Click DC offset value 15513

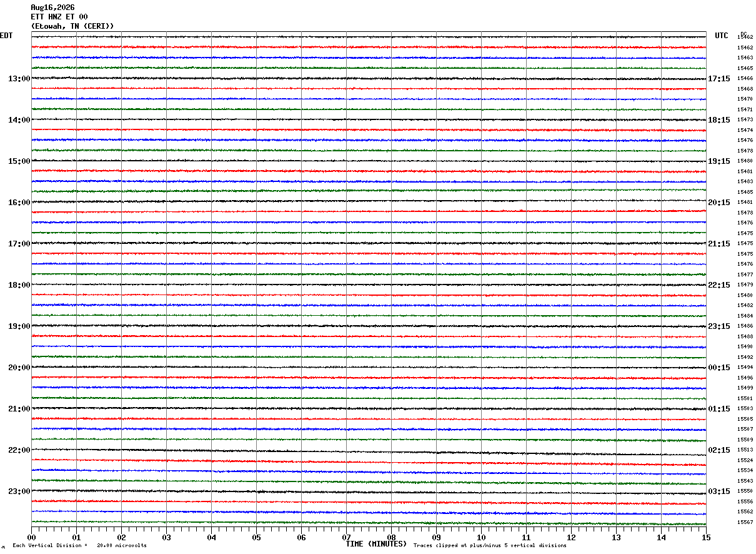745,450
